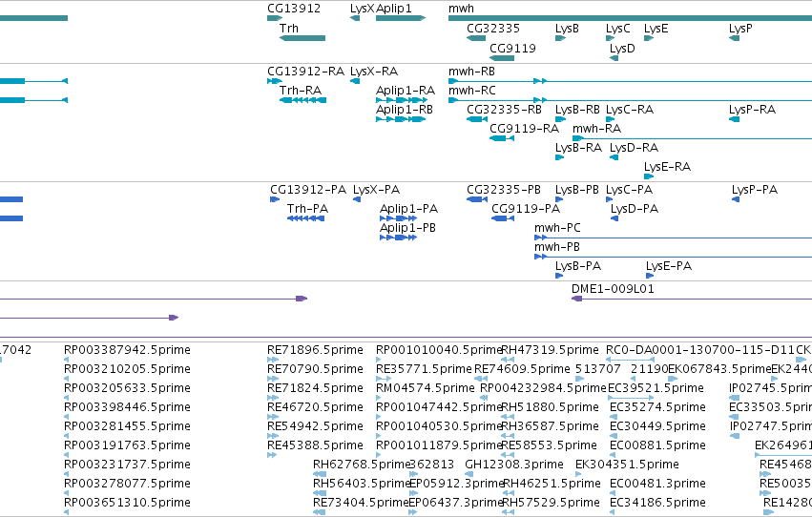Click the LysC-PA protein label
The width and height of the screenshot is (812, 517).
[629, 190]
